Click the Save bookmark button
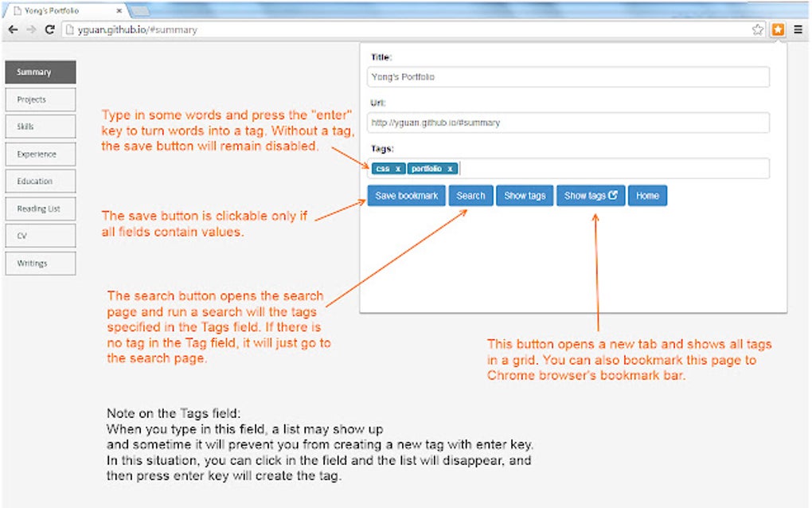The width and height of the screenshot is (812, 508). pyautogui.click(x=406, y=195)
